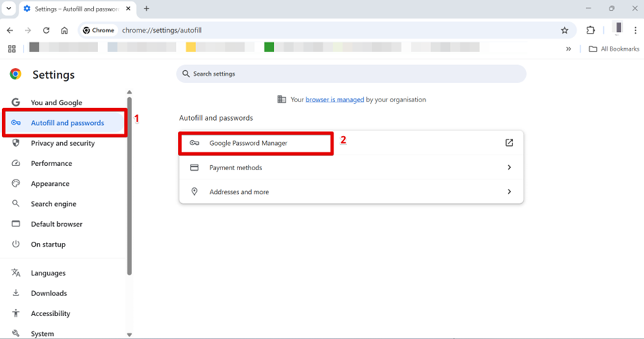
Task: Click the Search settings field
Action: coord(351,74)
